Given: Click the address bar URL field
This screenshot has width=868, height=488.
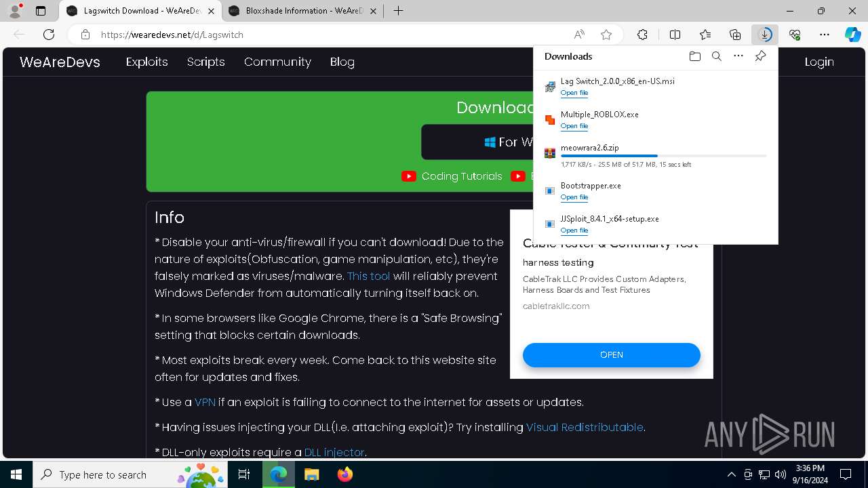Looking at the screenshot, I should coord(332,35).
